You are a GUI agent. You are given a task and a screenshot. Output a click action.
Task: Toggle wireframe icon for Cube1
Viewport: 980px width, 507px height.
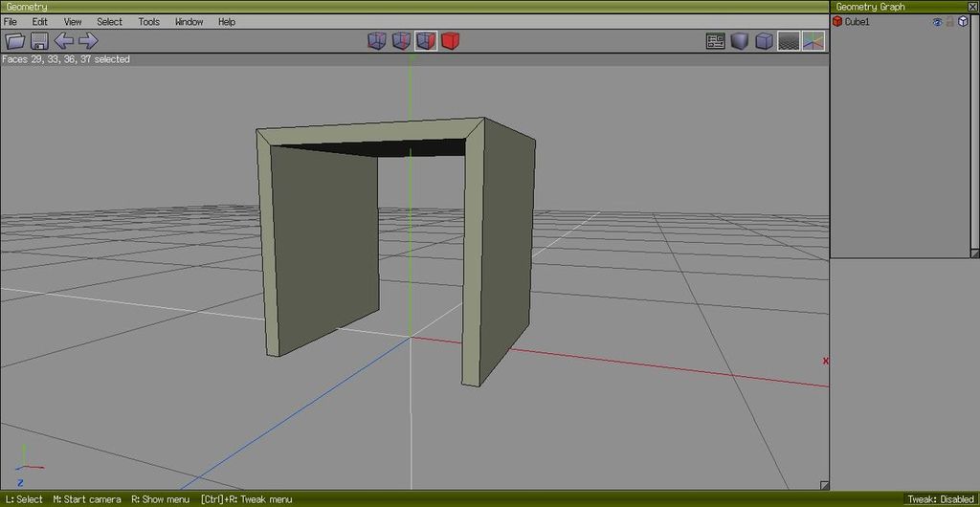(x=963, y=22)
